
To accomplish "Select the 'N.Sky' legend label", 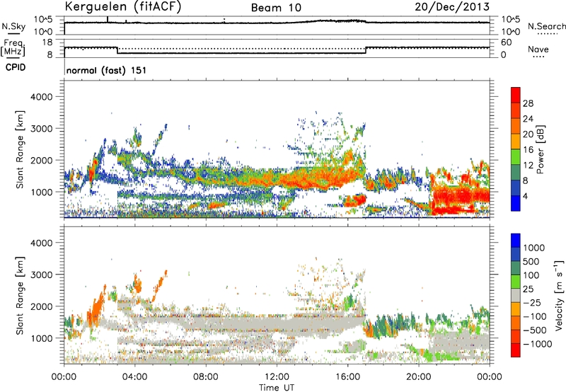I will click(13, 26).
